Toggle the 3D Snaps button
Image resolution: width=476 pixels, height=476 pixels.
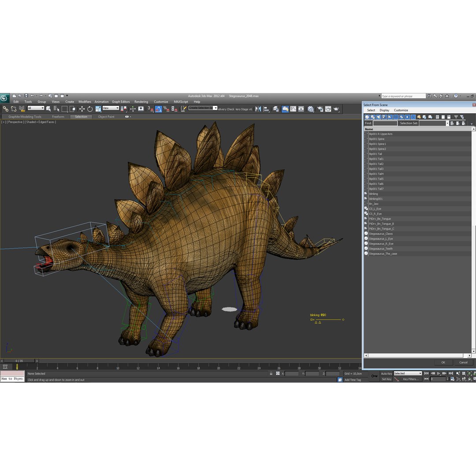pos(150,109)
